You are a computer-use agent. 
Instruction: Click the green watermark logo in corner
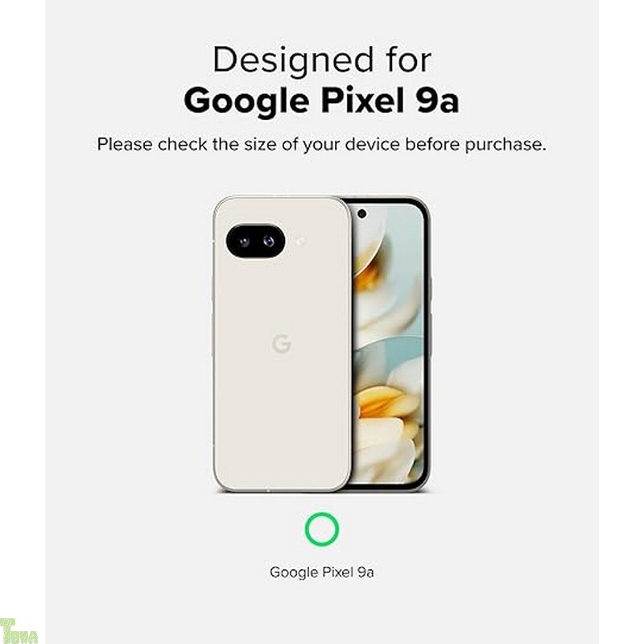(x=19, y=630)
